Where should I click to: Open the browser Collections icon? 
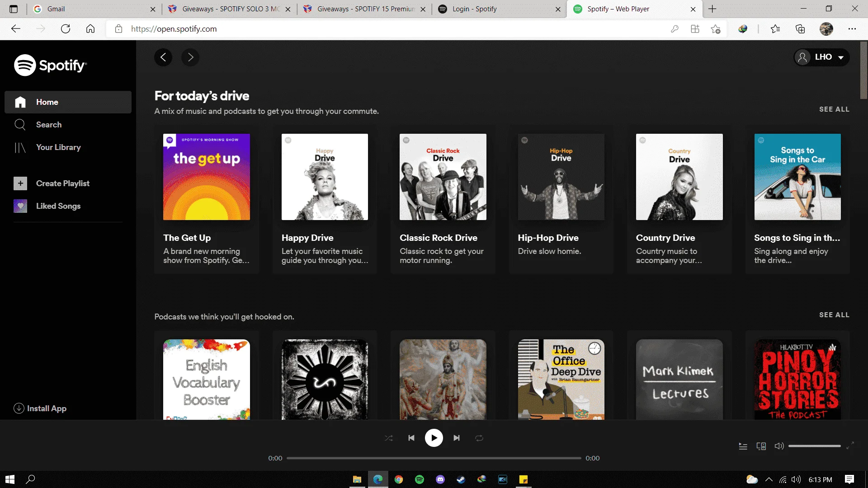(800, 29)
